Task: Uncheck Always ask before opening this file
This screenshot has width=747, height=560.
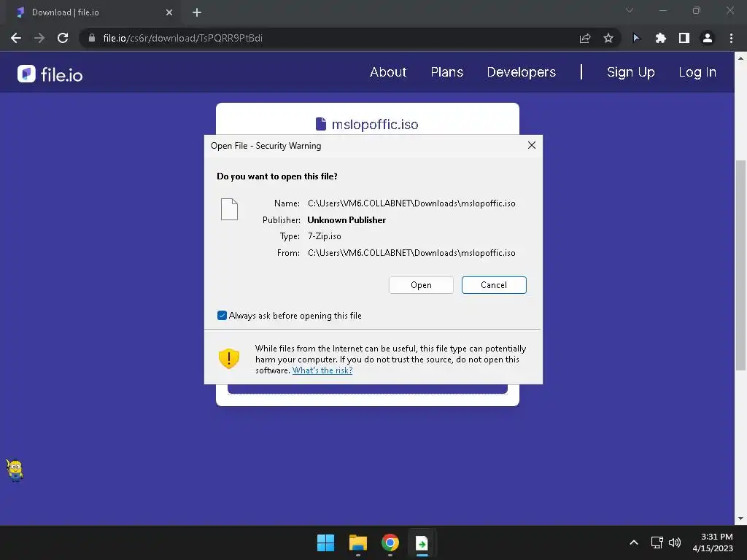Action: point(222,315)
